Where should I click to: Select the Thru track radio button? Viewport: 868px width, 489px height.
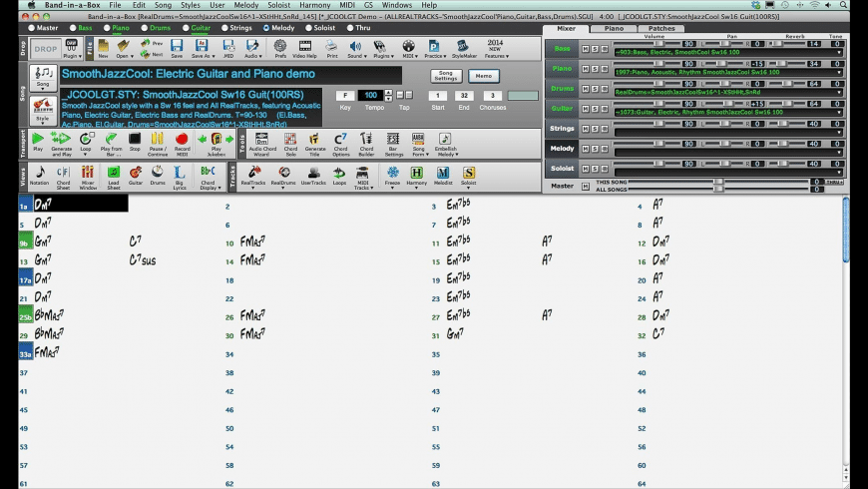[x=350, y=28]
